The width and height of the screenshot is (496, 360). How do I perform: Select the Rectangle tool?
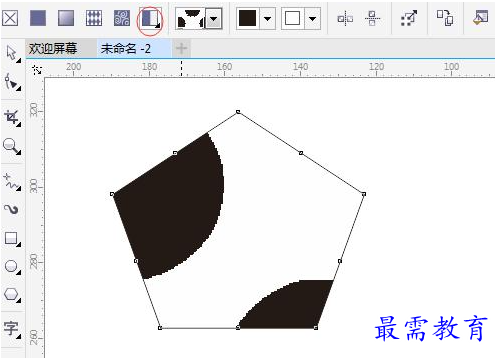pos(12,239)
